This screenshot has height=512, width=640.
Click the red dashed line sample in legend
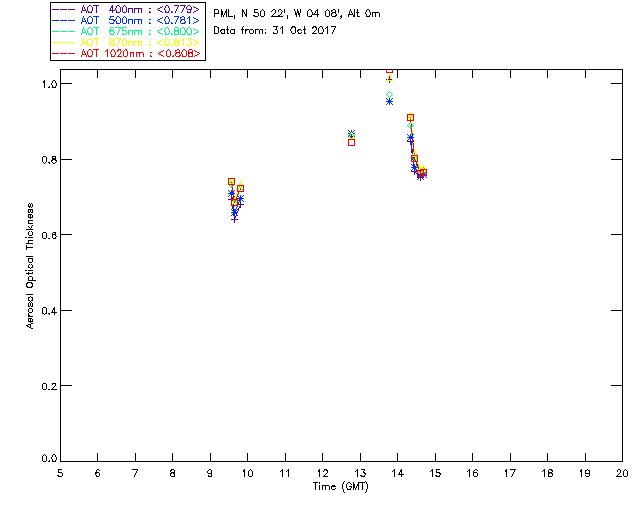[x=64, y=53]
